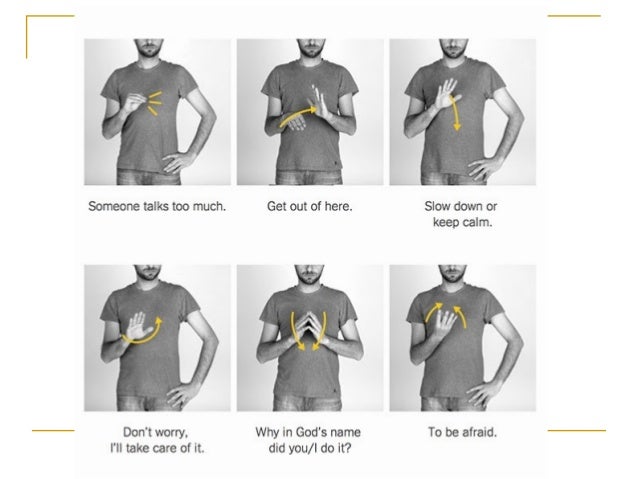Click the yellow upward curved arrow in don't-worry photo

(143, 331)
